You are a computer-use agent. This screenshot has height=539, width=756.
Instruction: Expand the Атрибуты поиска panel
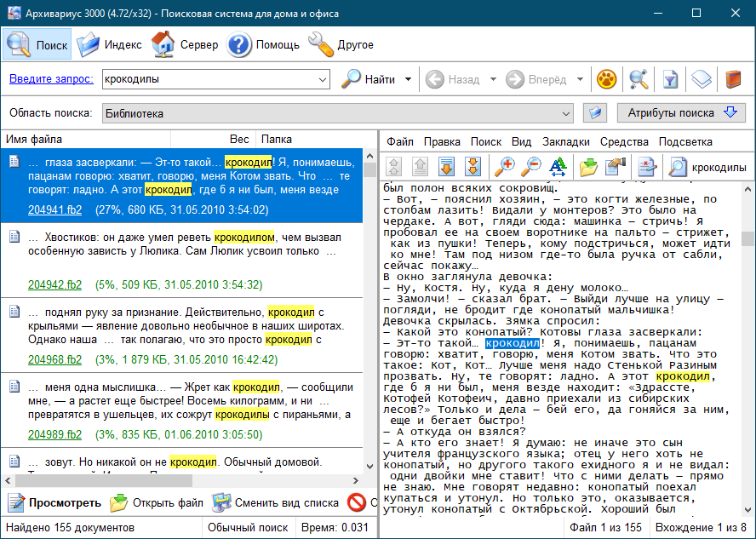[x=681, y=112]
